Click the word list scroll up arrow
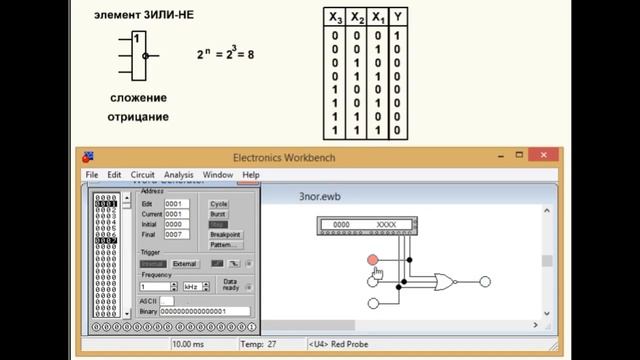Viewport: 640px width, 360px height. 127,198
